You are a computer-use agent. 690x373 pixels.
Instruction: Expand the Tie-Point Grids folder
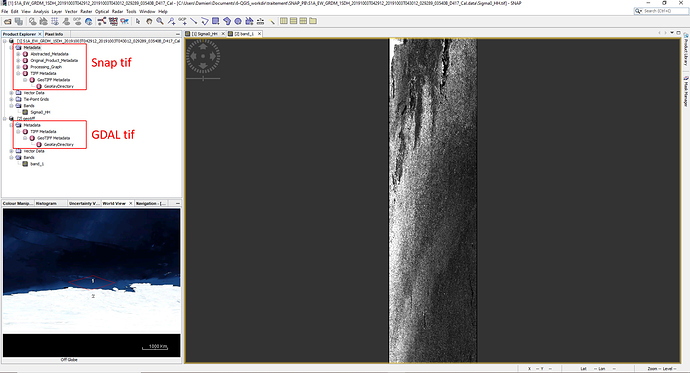[x=12, y=99]
